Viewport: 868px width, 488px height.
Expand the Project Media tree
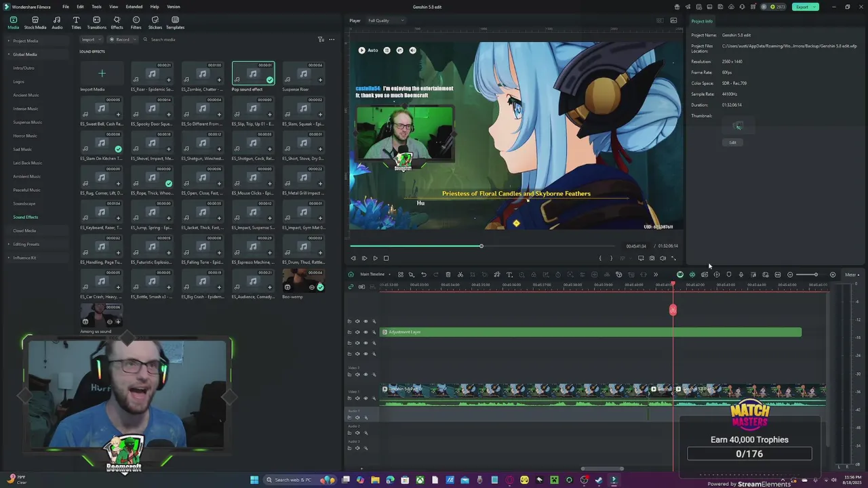(x=9, y=41)
